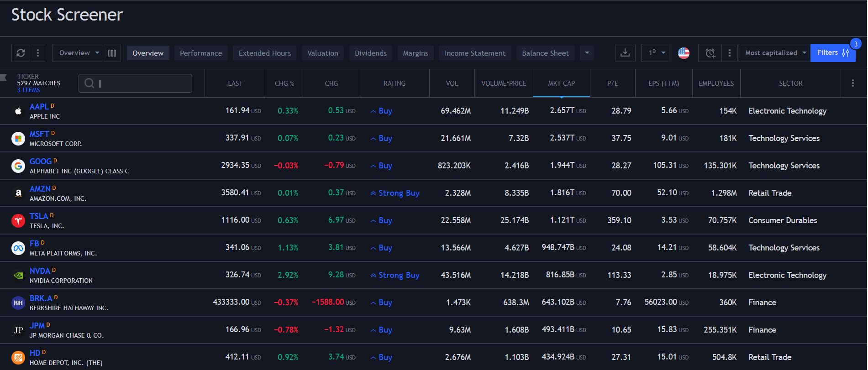Open the JPM ticker link
Viewport: 868px width, 370px height.
pyautogui.click(x=37, y=325)
